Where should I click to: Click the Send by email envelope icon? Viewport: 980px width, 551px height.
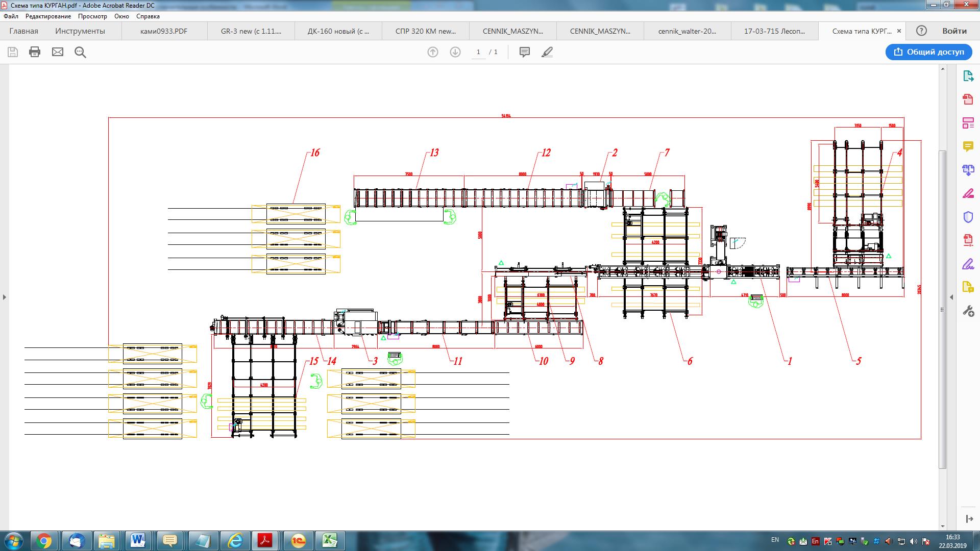(x=58, y=52)
